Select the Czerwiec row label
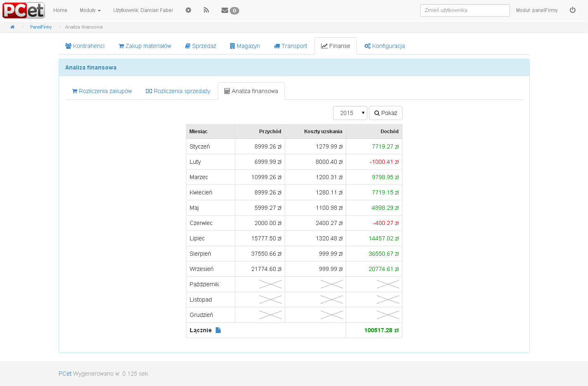The image size is (588, 386). [201, 223]
